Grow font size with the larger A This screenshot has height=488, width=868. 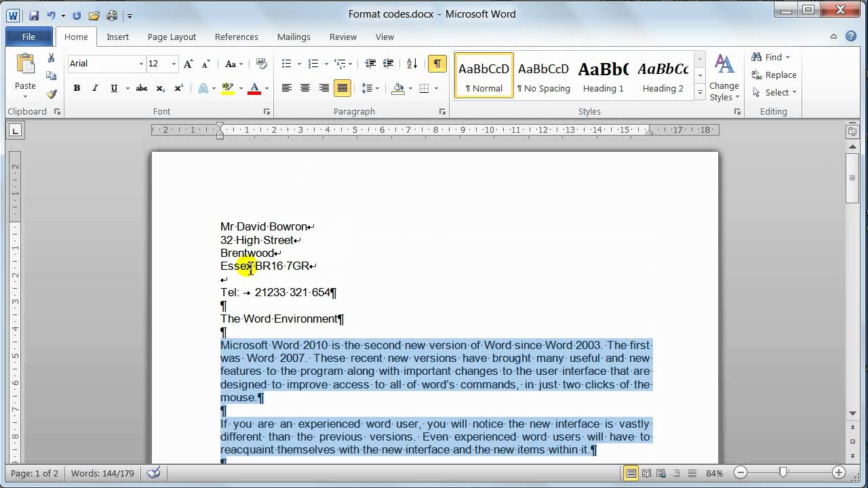pyautogui.click(x=188, y=64)
